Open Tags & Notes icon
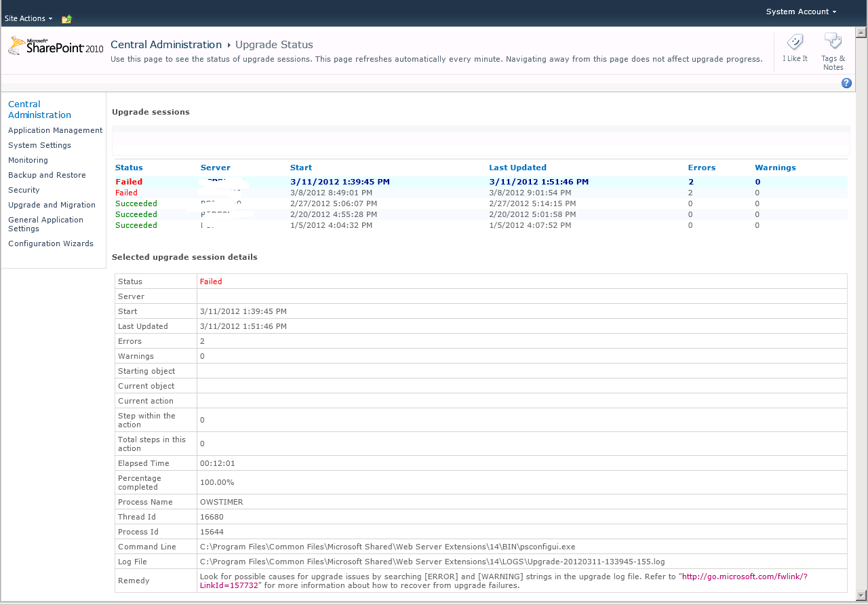This screenshot has height=605, width=868. (833, 42)
